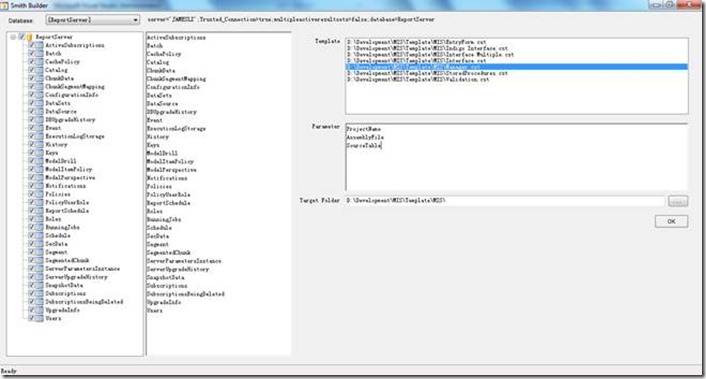706x379 pixels.
Task: Click SubscriptionsBeingDeleted in the middle list
Action: 186,294
